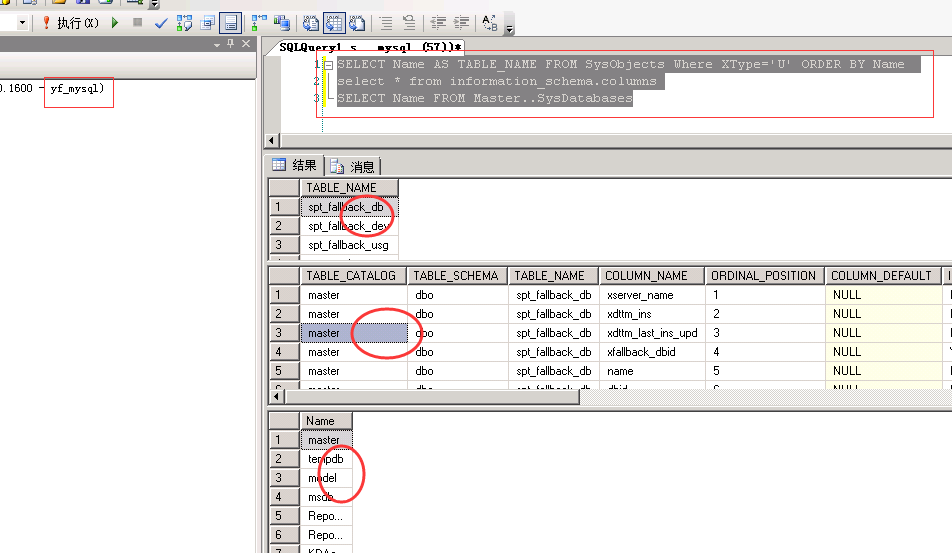Image resolution: width=952 pixels, height=553 pixels.
Task: Comment out the selected lines
Action: coord(387,22)
